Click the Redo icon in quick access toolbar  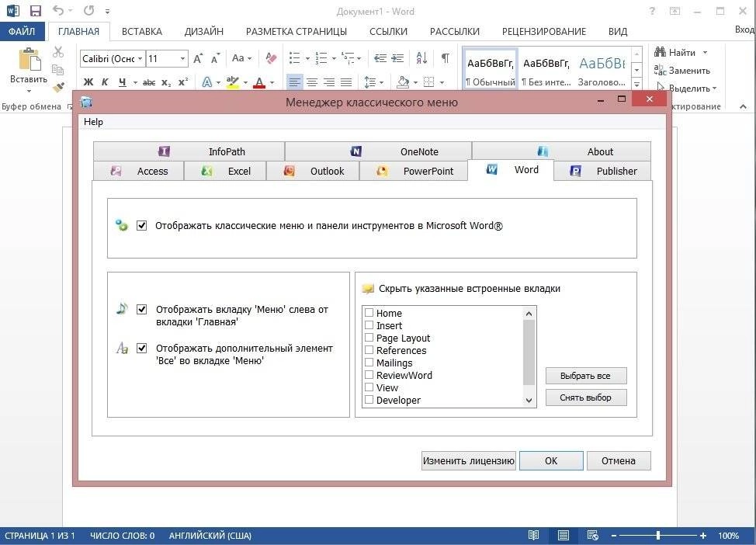[88, 10]
